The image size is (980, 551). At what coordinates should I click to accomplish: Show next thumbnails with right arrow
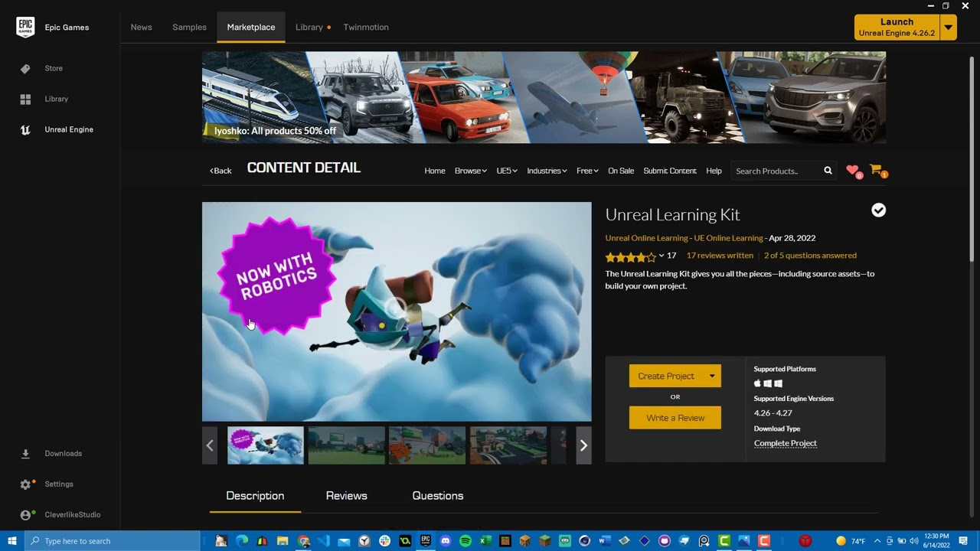(x=583, y=445)
